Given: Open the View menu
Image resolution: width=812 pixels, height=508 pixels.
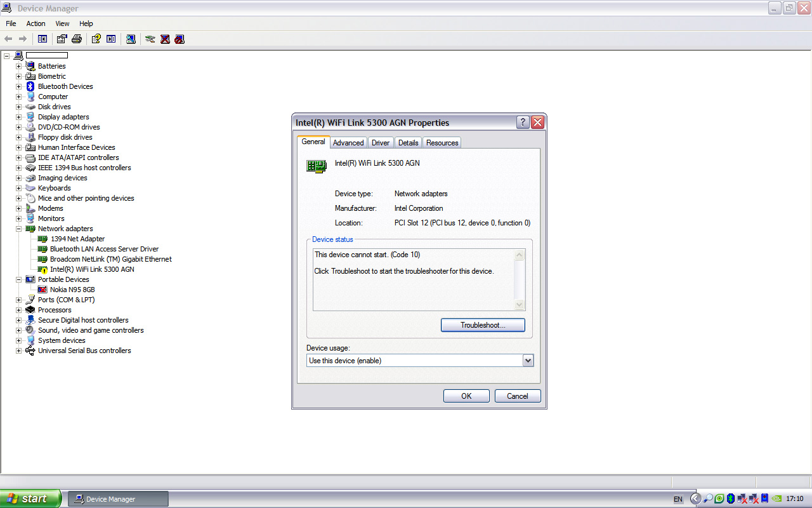Looking at the screenshot, I should 62,23.
